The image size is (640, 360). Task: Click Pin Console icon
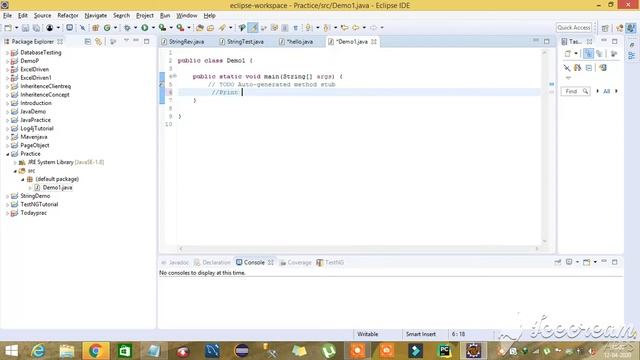point(558,262)
